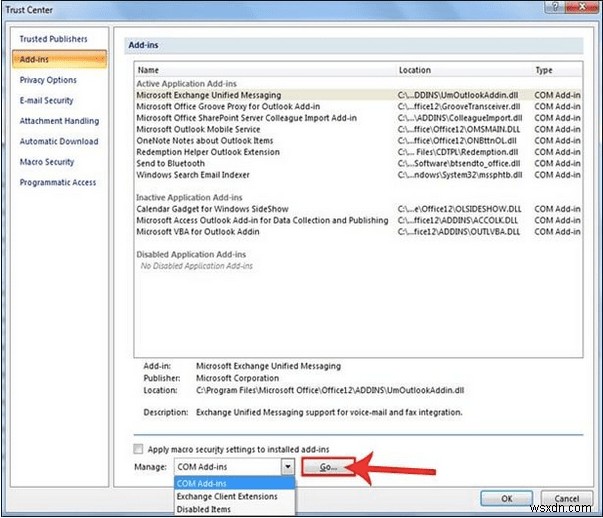Image resolution: width=603 pixels, height=518 pixels.
Task: Select Windows Search Email Indexer row
Action: pos(358,175)
